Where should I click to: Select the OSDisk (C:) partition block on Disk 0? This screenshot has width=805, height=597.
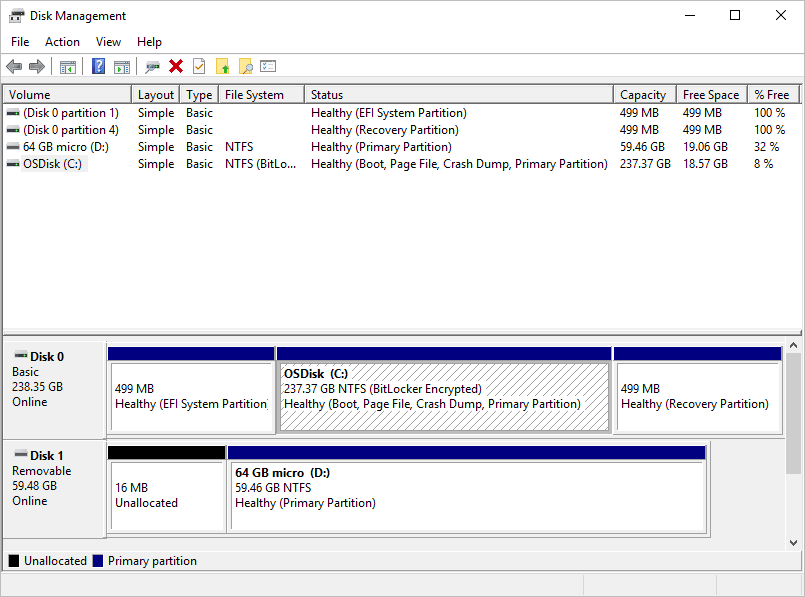(x=444, y=390)
